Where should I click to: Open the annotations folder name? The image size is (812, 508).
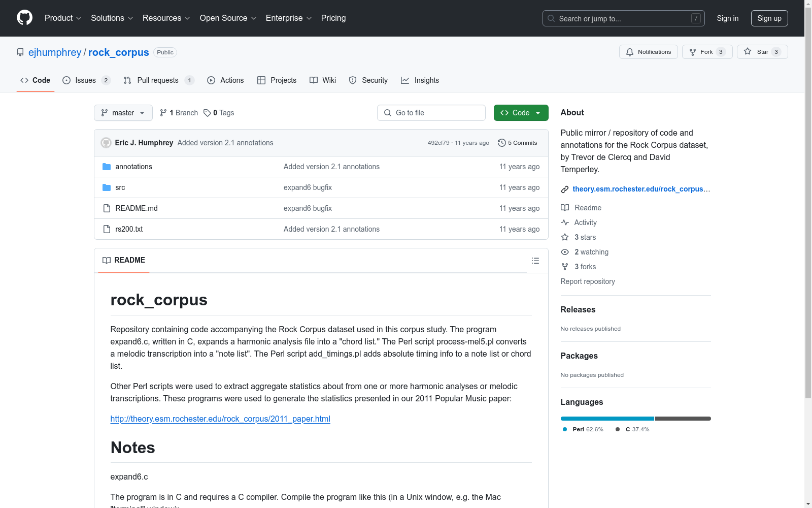tap(134, 167)
